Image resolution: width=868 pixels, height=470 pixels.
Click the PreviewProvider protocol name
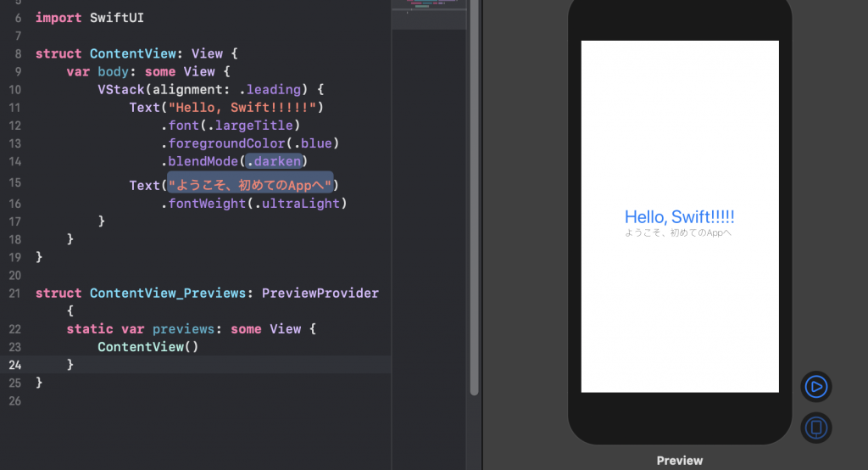click(320, 294)
